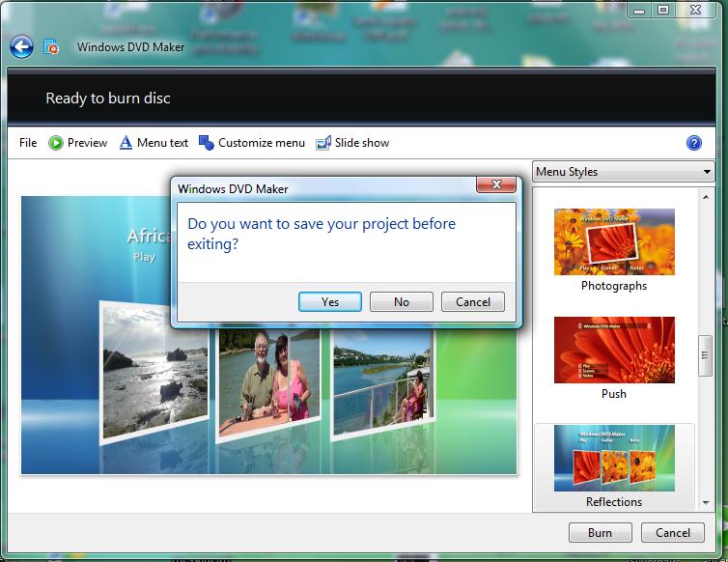This screenshot has width=728, height=562.
Task: Click the main window Cancel button
Action: 673,533
